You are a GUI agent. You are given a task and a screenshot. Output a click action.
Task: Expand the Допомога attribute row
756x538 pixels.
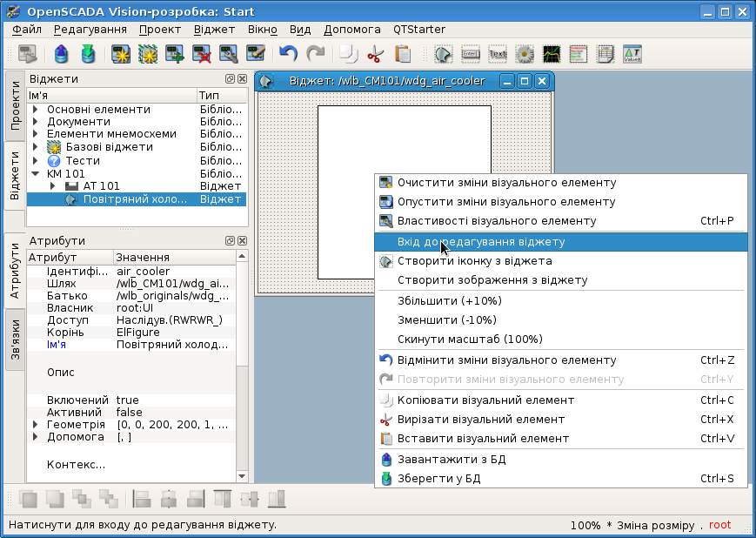point(35,437)
